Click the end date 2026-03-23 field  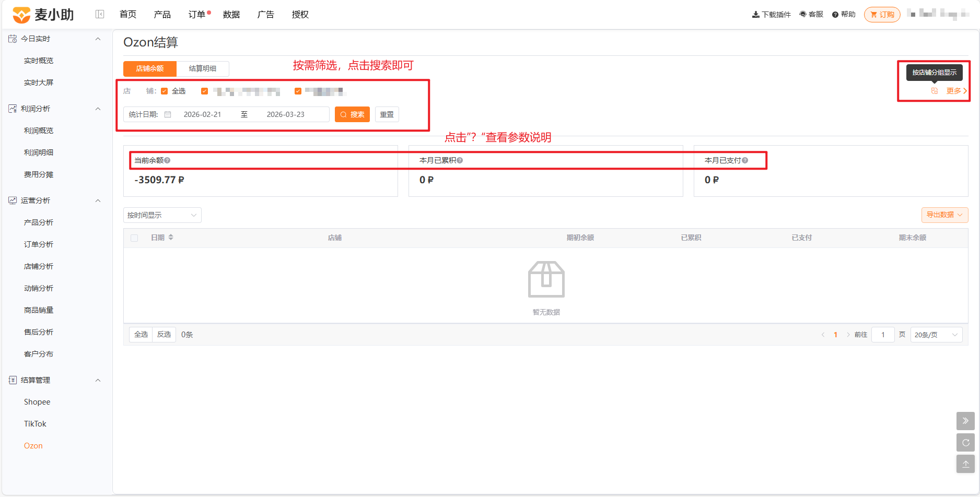point(286,114)
